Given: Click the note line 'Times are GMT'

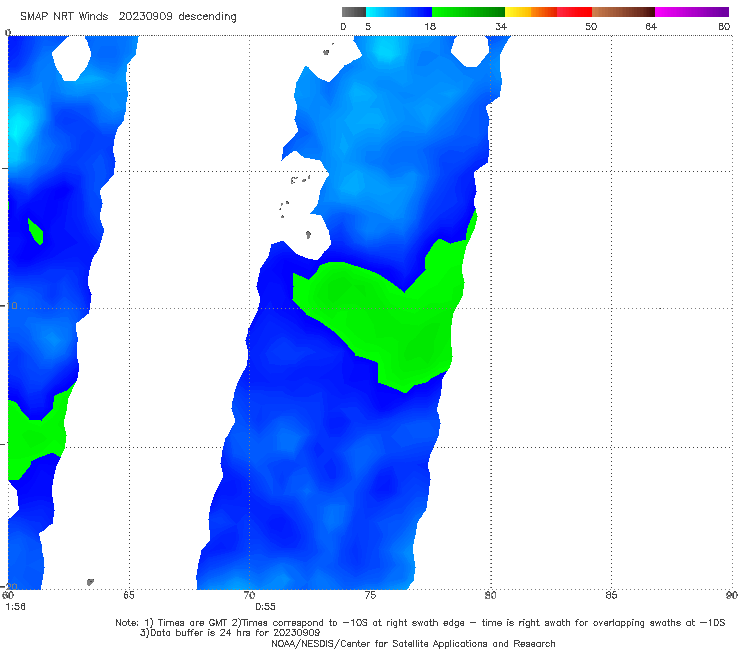Looking at the screenshot, I should [x=193, y=623].
